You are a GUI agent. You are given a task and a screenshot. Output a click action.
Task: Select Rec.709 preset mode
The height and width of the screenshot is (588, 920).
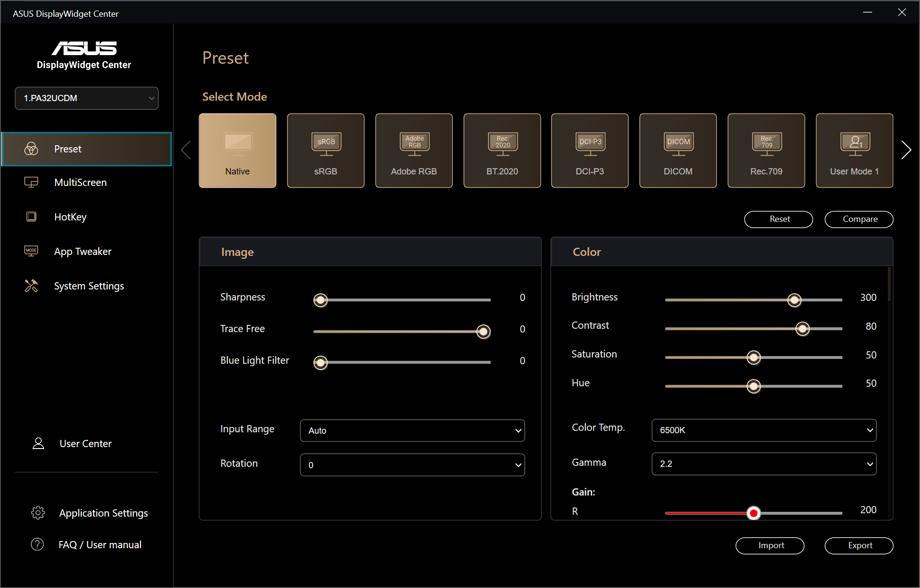tap(766, 150)
